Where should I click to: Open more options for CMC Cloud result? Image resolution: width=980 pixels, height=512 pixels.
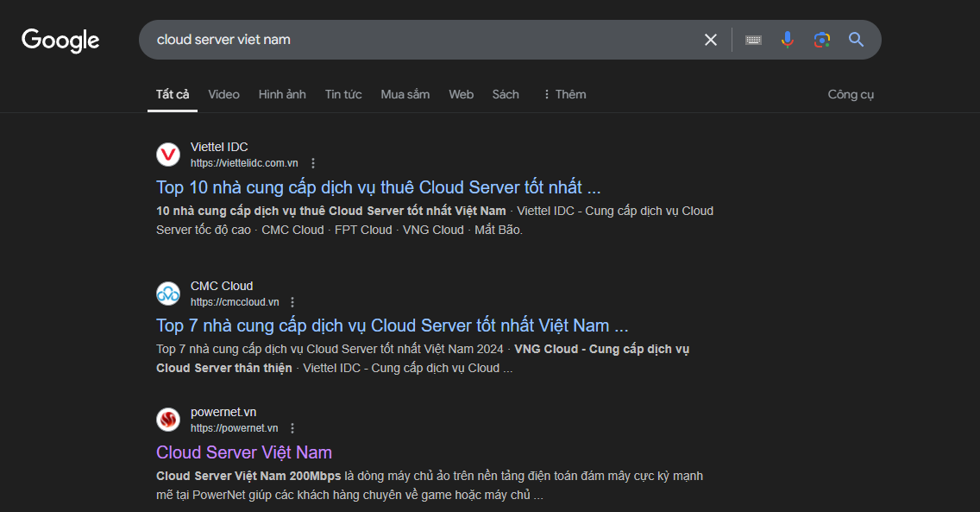click(292, 302)
